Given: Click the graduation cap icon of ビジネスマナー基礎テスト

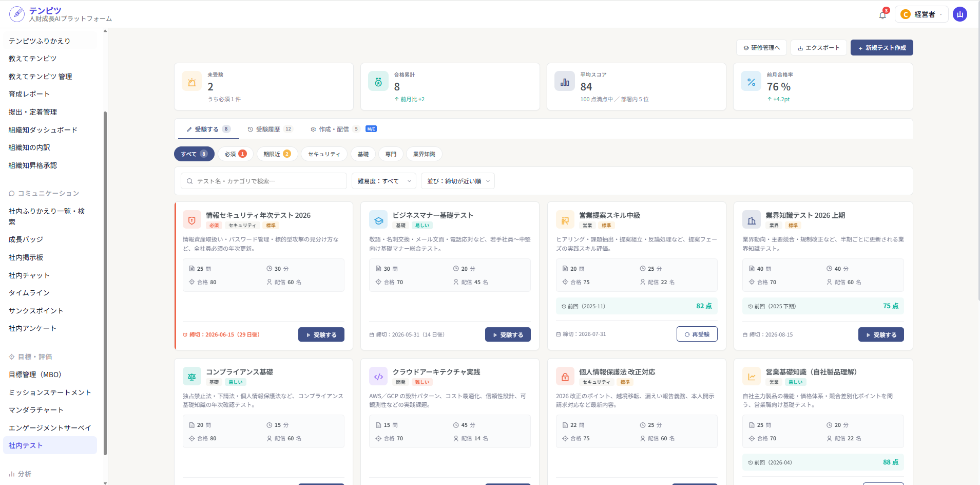Looking at the screenshot, I should [x=378, y=220].
